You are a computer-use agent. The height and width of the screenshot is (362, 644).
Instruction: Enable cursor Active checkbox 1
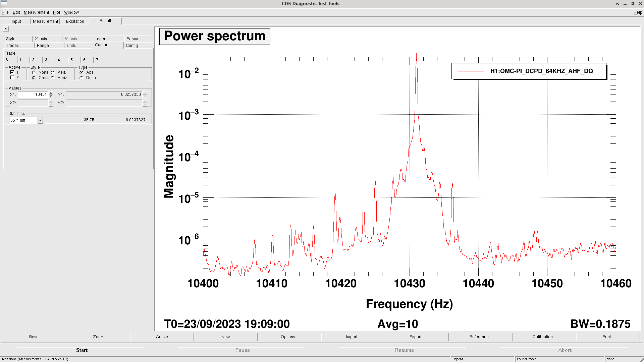pos(12,72)
